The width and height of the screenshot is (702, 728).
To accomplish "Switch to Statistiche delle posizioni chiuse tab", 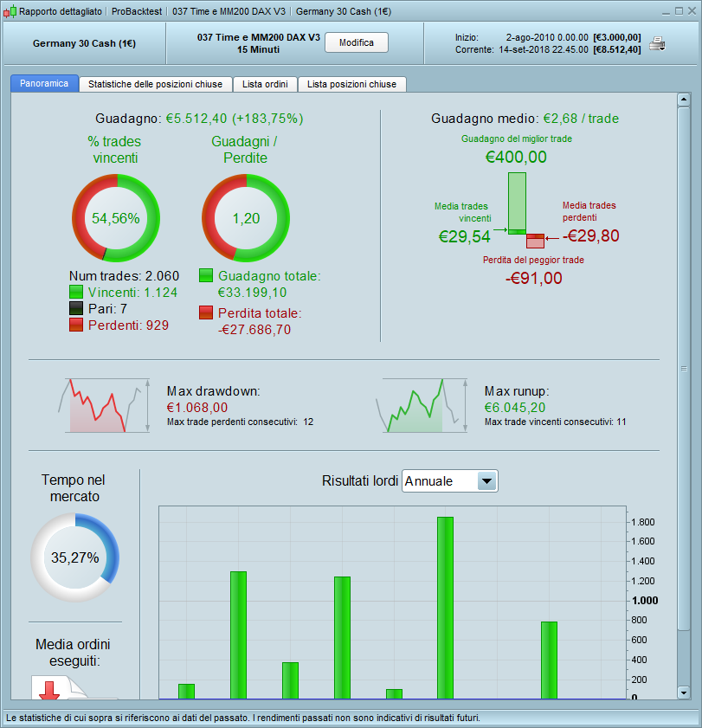I will pyautogui.click(x=156, y=84).
